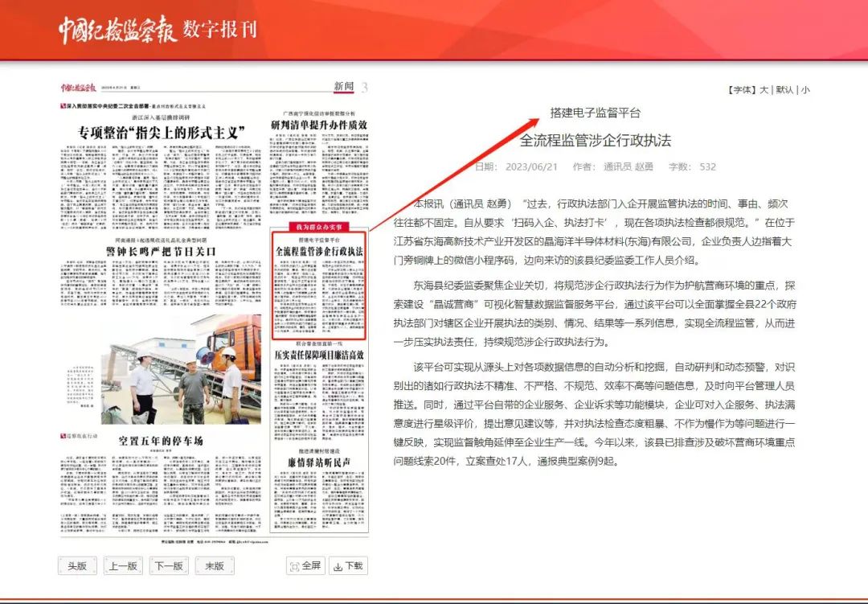The height and width of the screenshot is (604, 868).
Task: Click the fullscreen icon beside 全屏
Action: (294, 565)
